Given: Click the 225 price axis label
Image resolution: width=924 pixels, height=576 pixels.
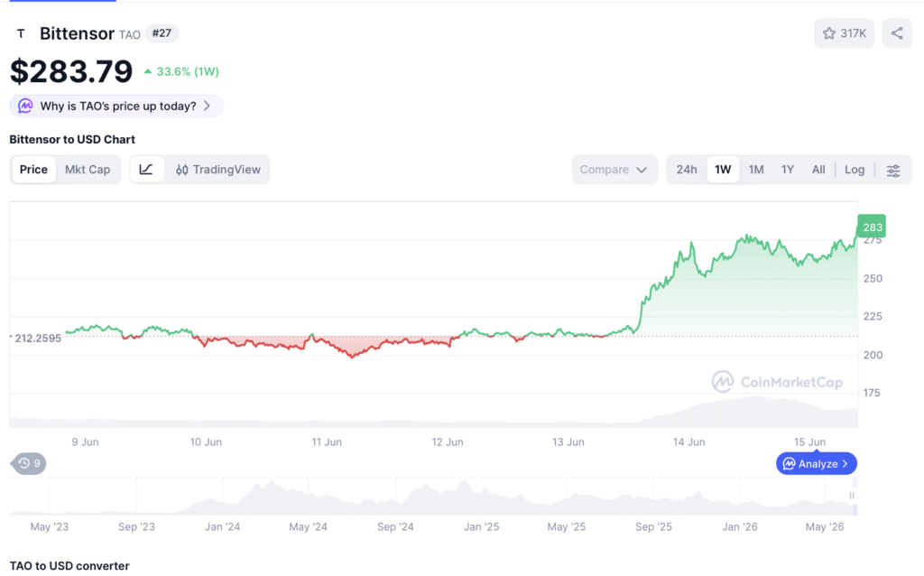Looking at the screenshot, I should click(873, 317).
